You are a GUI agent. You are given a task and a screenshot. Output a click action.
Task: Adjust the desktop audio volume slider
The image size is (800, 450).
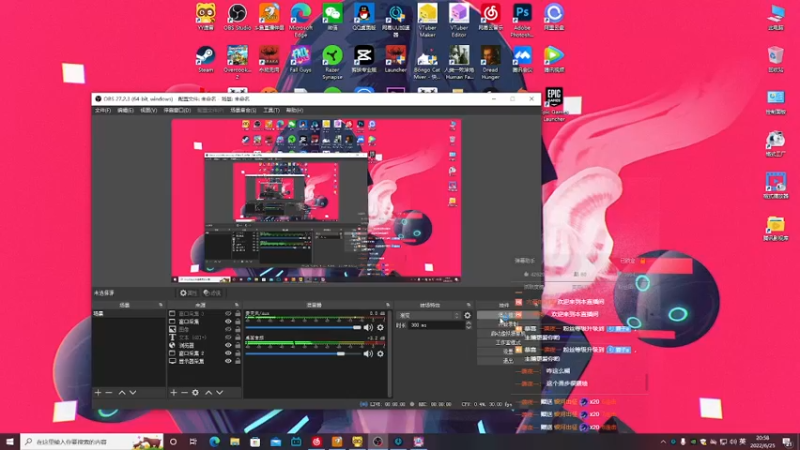coord(303,353)
